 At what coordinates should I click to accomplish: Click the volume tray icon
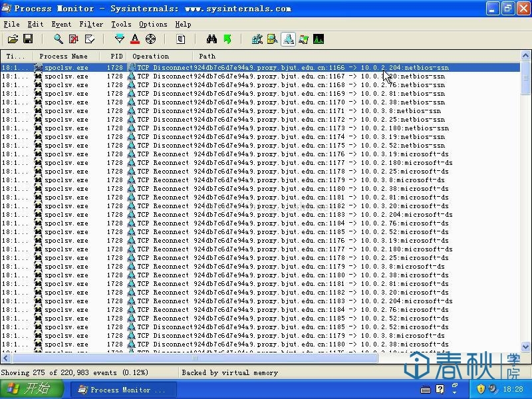(x=493, y=389)
